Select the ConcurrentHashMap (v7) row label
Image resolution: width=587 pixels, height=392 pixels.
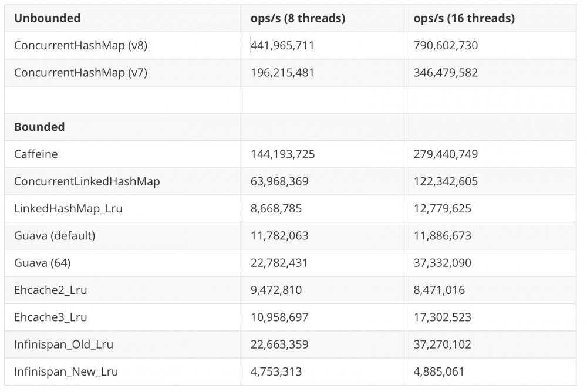point(80,73)
